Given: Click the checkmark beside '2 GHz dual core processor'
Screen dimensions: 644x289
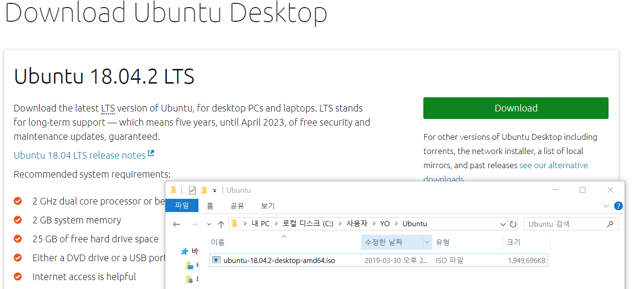Looking at the screenshot, I should (x=18, y=201).
